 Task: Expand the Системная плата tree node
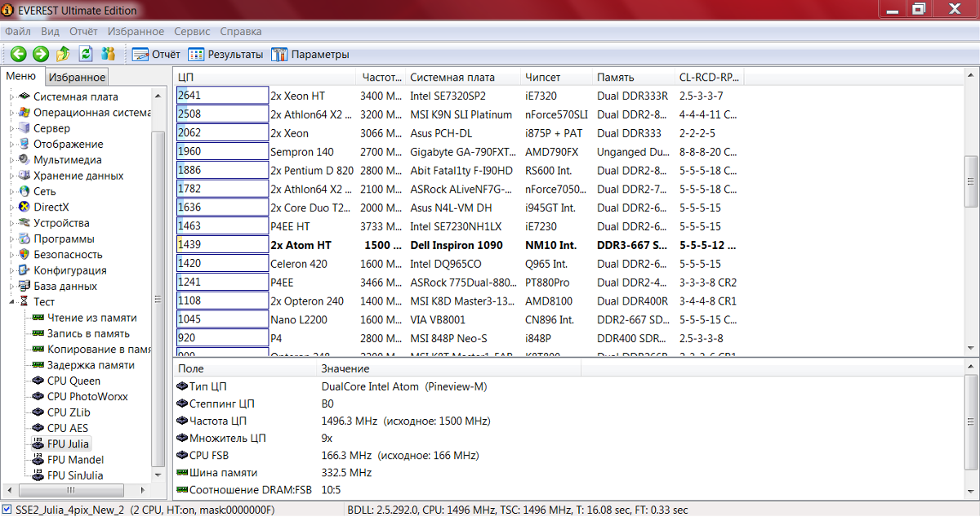12,97
